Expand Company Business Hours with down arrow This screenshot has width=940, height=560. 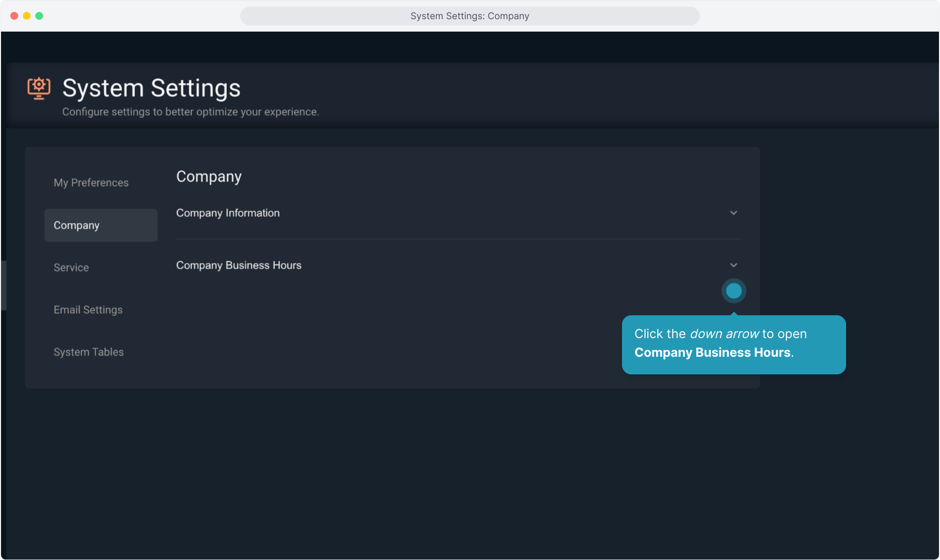(734, 265)
